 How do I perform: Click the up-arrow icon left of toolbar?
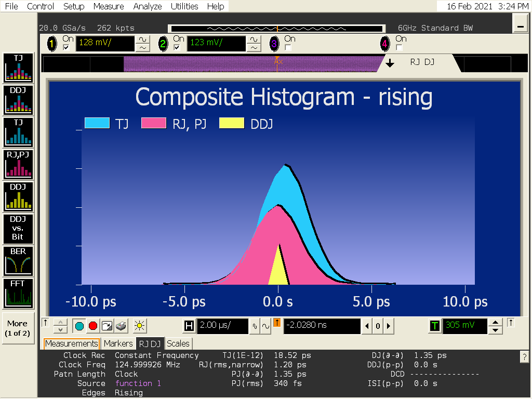coord(46,323)
